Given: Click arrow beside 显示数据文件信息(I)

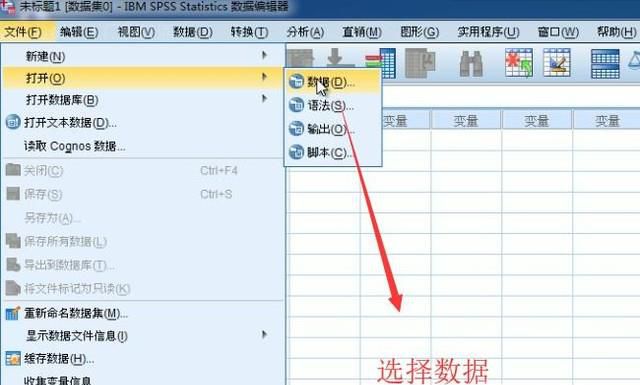Looking at the screenshot, I should click(264, 335).
